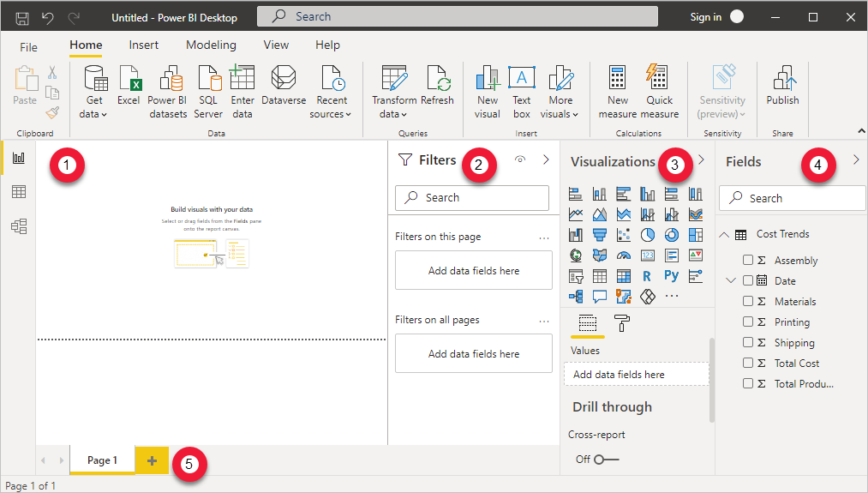Viewport: 868px width, 493px height.
Task: Insert a Text box
Action: click(x=522, y=92)
